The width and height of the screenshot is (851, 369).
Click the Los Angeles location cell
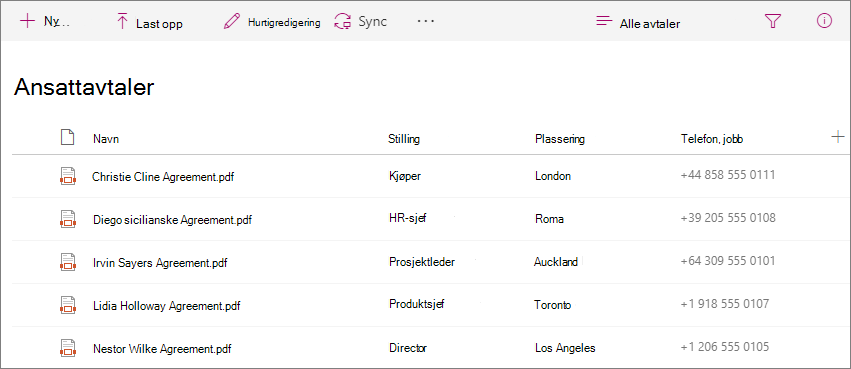(x=565, y=348)
